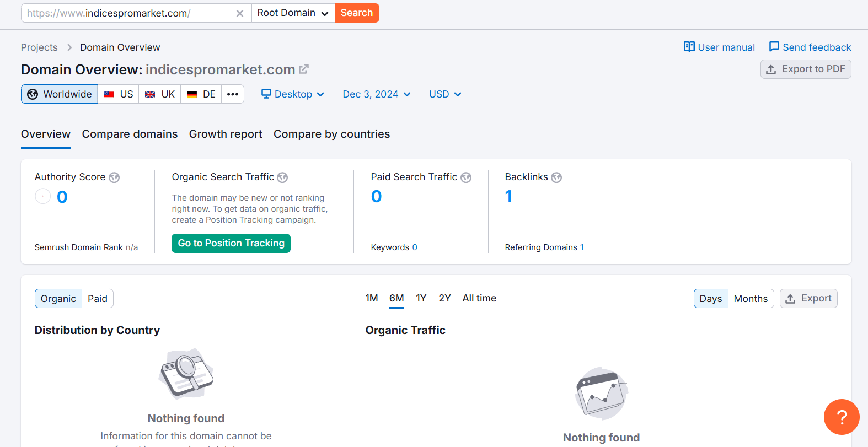Select the 2Y time range
Viewport: 868px width, 447px height.
click(x=444, y=298)
